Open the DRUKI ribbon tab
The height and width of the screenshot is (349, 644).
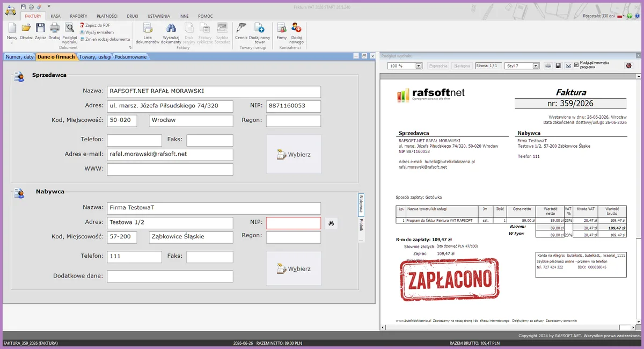(x=133, y=16)
